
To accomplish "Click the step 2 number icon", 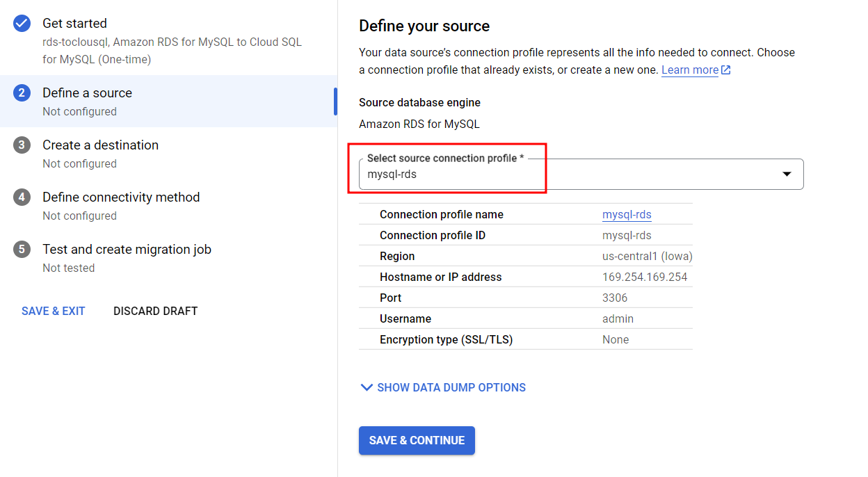I will 22,93.
